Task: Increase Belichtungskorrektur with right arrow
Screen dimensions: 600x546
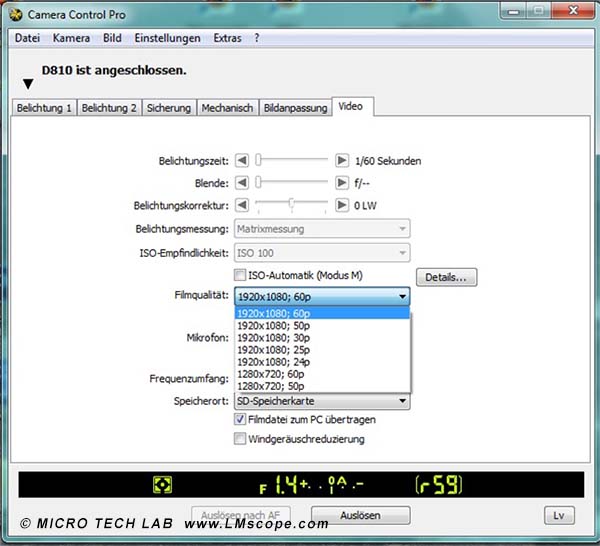Action: [x=342, y=205]
